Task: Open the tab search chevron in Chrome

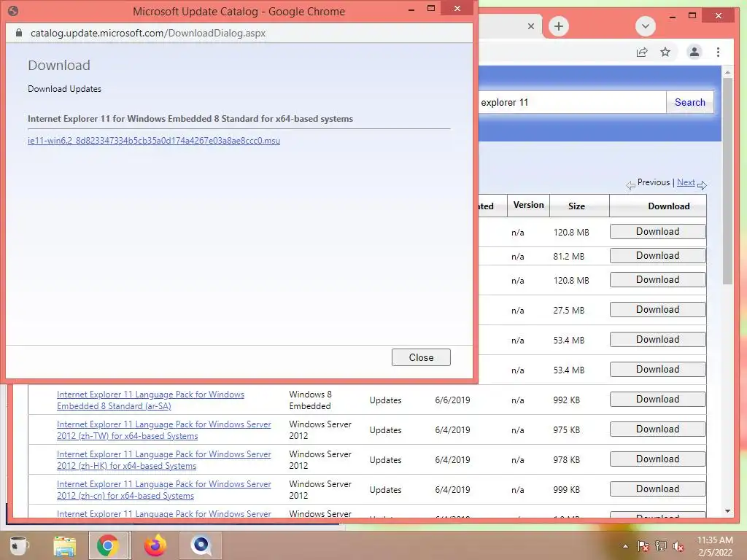Action: pos(645,26)
